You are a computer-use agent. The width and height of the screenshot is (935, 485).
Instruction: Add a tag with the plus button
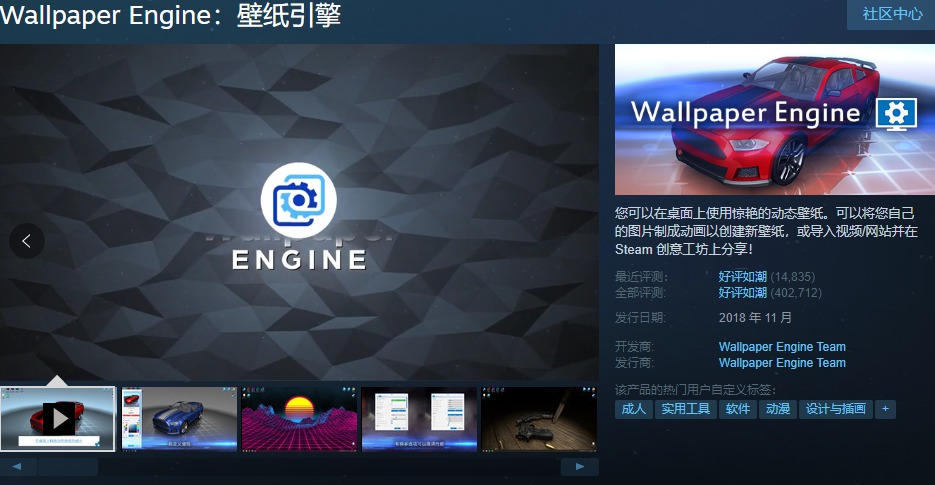[885, 409]
